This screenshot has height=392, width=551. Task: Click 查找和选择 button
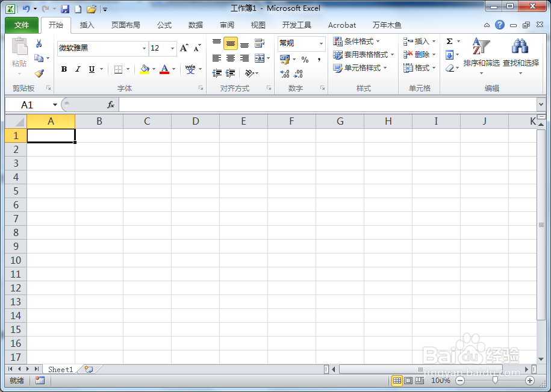[x=521, y=56]
